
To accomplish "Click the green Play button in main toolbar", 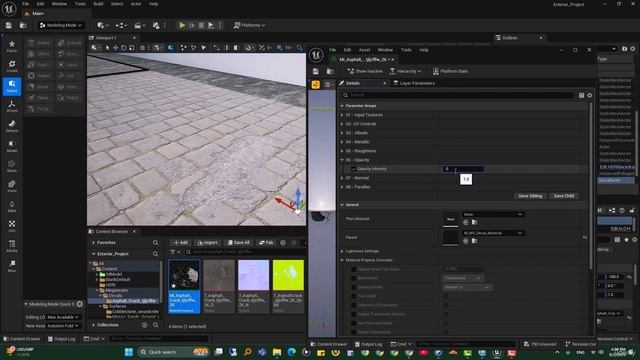I will [182, 25].
